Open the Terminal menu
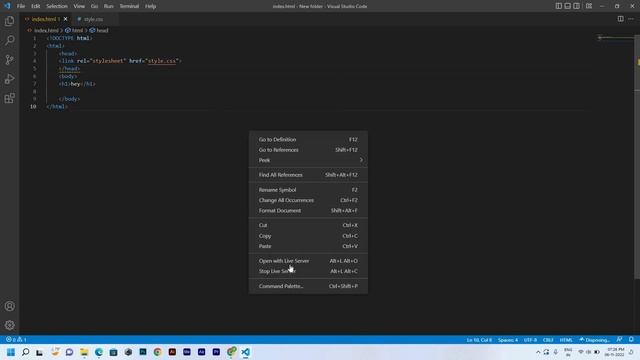Image resolution: width=640 pixels, height=360 pixels. [x=129, y=6]
